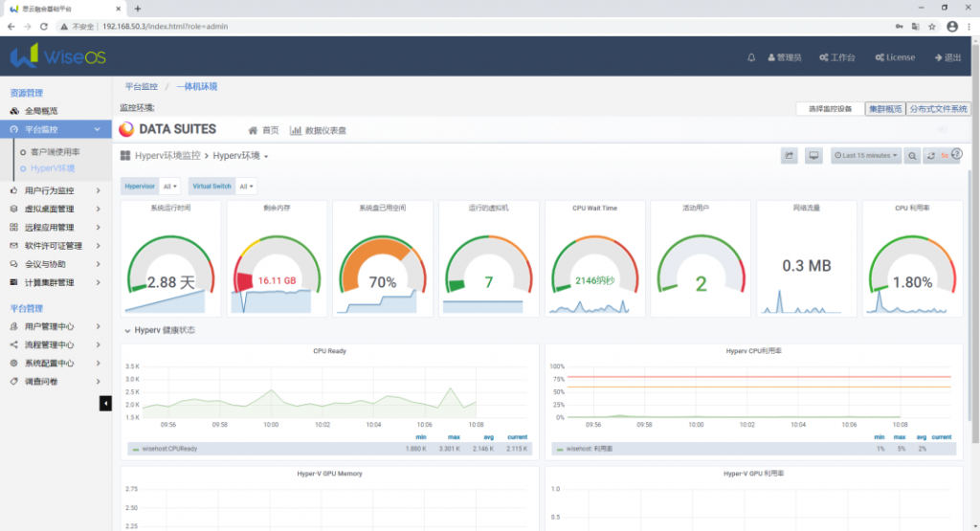Click the zoom out time range magnifier

913,155
